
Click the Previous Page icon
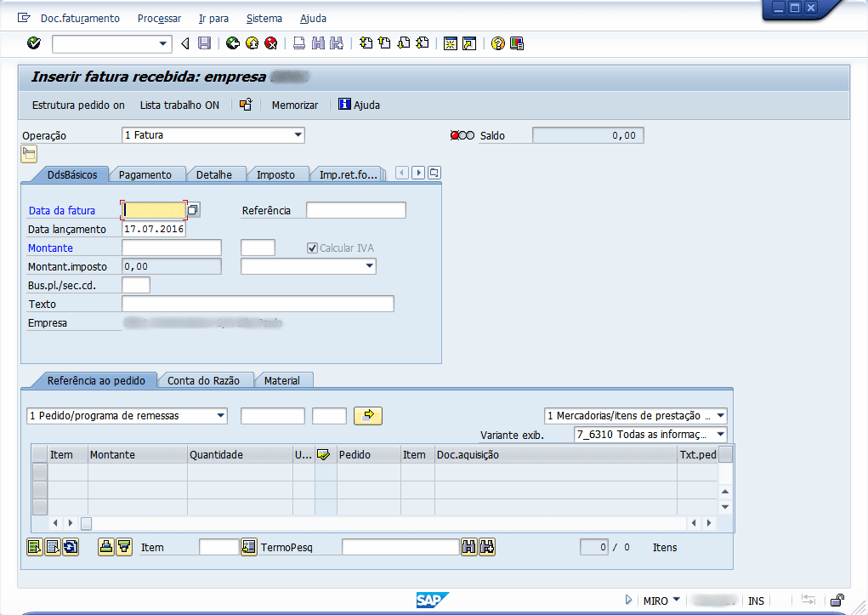coord(384,43)
